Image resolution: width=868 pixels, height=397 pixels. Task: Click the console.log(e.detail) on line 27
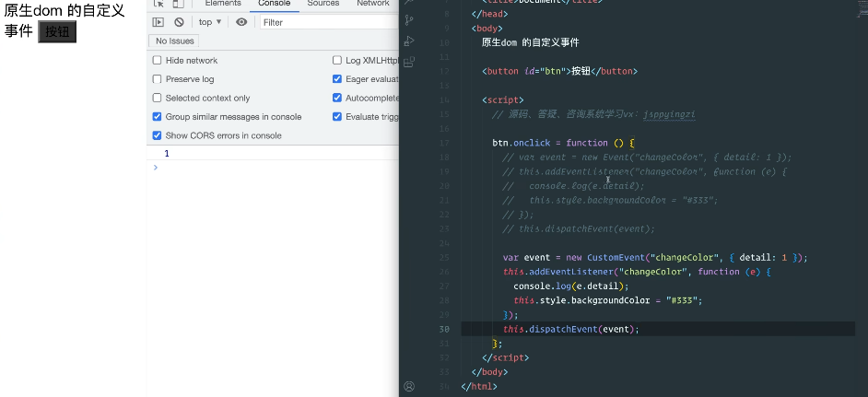(x=571, y=286)
